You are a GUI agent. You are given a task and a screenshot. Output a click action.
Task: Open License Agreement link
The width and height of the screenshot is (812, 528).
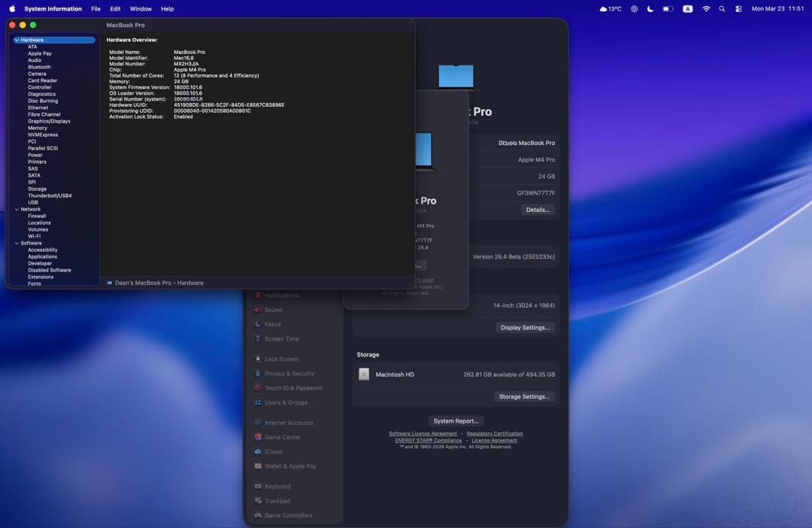(x=494, y=441)
